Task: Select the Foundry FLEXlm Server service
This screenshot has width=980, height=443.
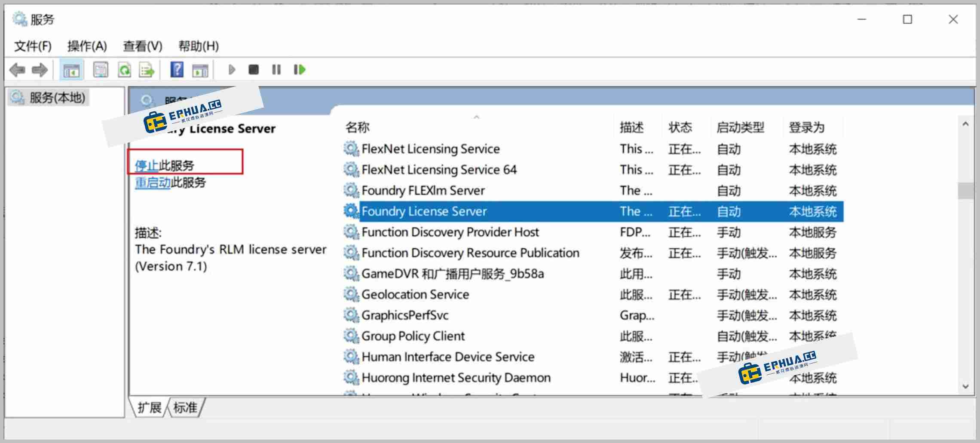Action: [423, 190]
